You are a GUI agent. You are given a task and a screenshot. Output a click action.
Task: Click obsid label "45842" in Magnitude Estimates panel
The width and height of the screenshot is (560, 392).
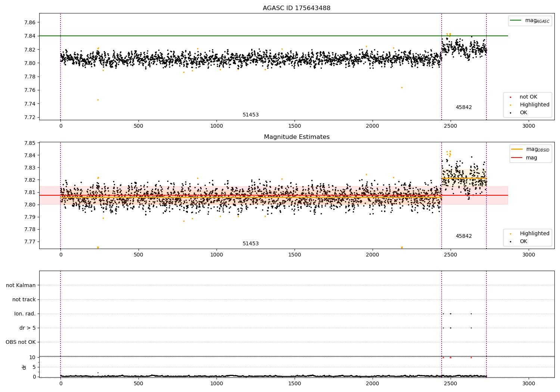coord(464,236)
